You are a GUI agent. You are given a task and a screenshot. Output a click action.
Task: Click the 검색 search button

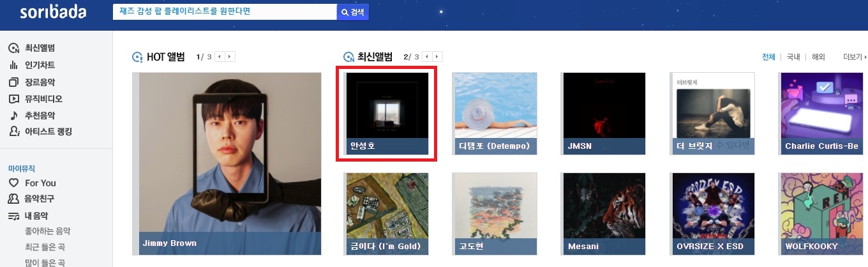(353, 12)
